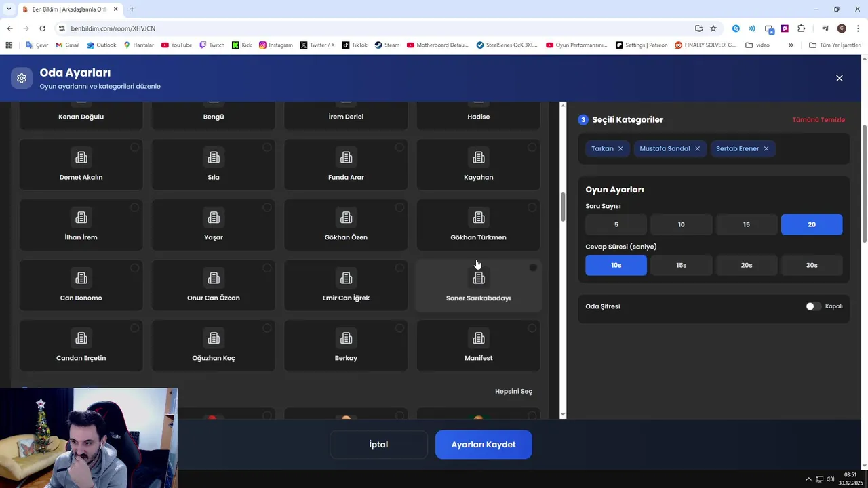
Task: Choose 20s answer time
Action: pos(747,265)
